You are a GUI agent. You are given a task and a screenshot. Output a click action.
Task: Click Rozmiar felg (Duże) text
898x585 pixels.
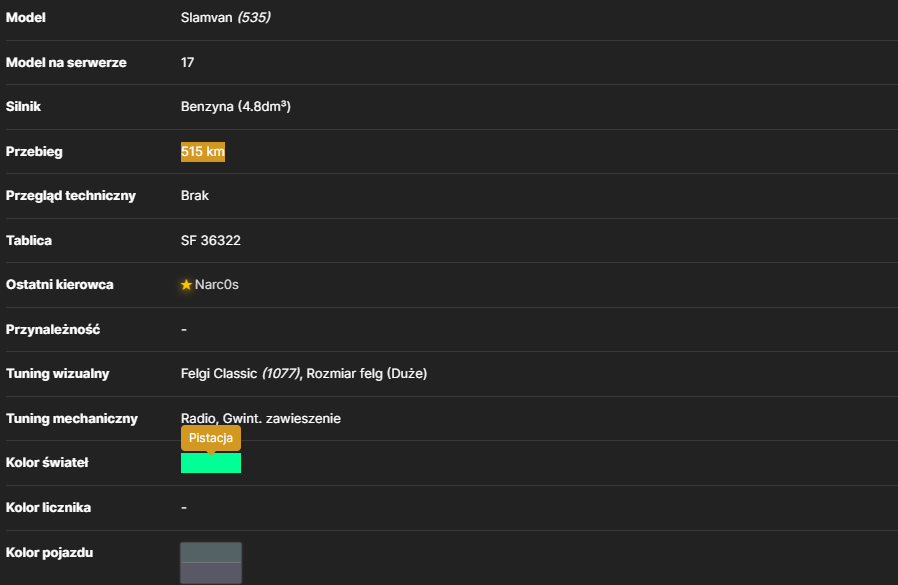tap(367, 374)
